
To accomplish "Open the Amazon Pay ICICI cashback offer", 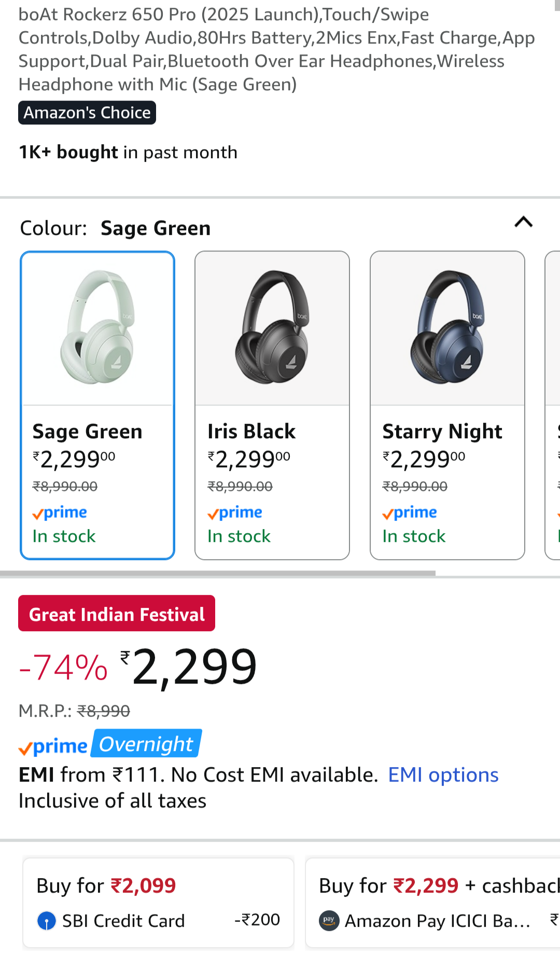I will [x=433, y=902].
